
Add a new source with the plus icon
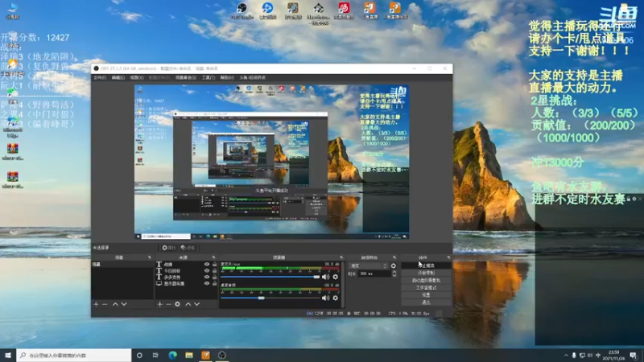[x=159, y=304]
